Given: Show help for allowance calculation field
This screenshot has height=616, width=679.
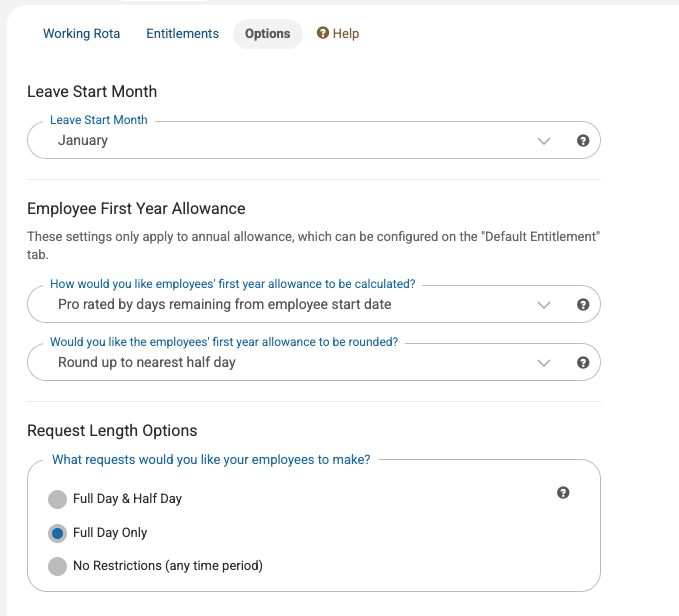Looking at the screenshot, I should pyautogui.click(x=583, y=304).
